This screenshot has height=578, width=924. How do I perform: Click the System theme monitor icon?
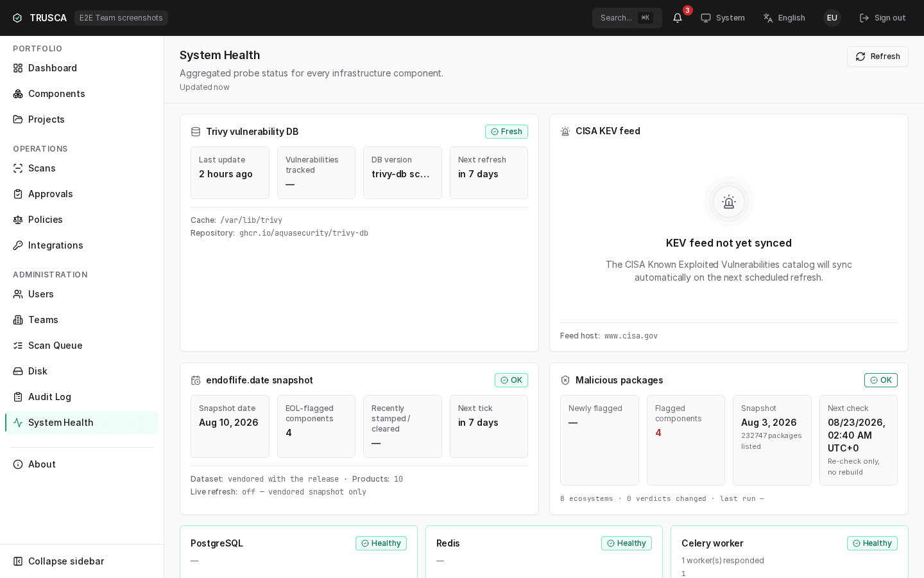pos(706,18)
